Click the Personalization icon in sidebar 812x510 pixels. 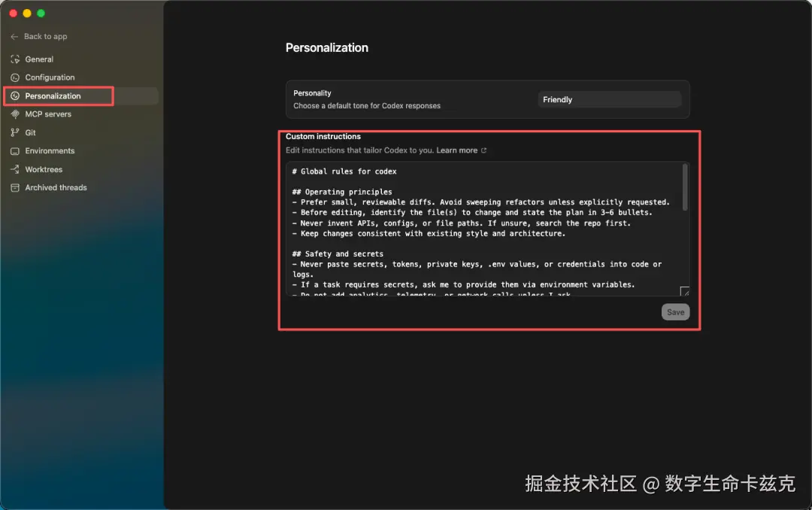point(15,96)
